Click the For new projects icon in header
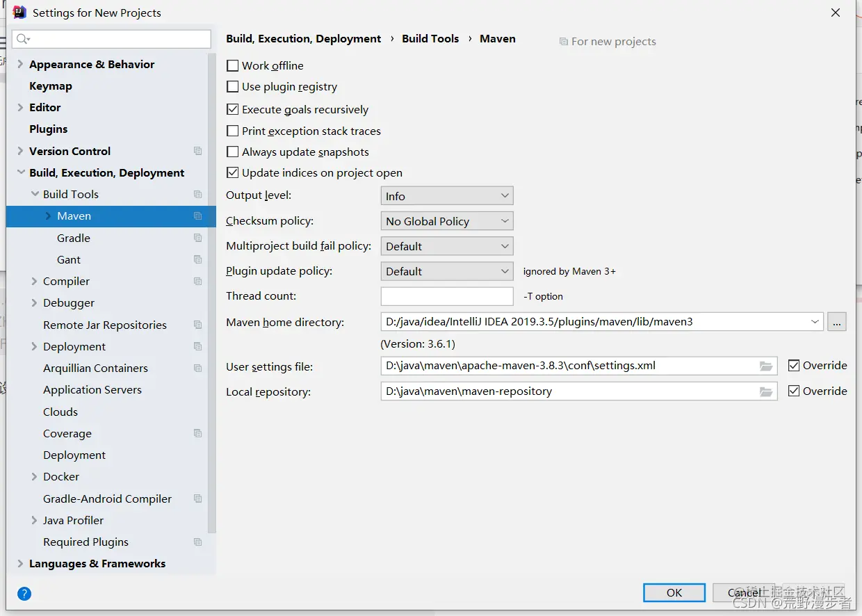This screenshot has width=862, height=616. pos(564,42)
